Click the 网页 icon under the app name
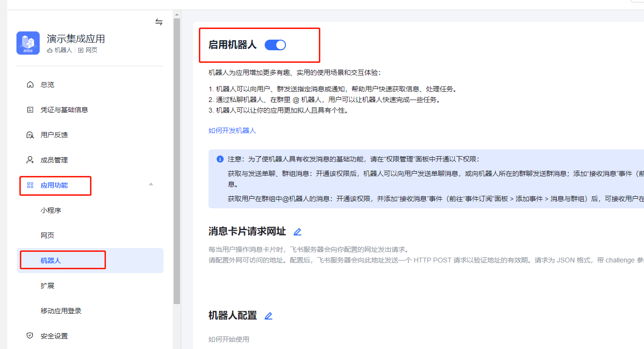This screenshot has width=644, height=349. click(81, 50)
